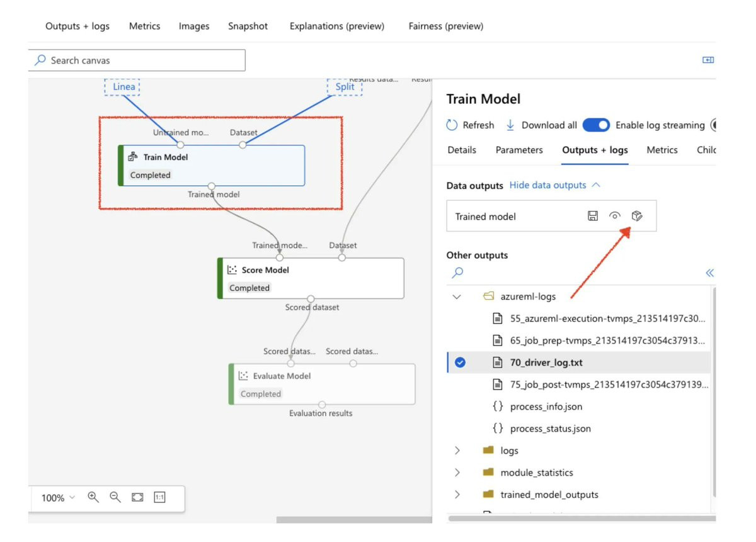Click Dataset input port of Score Model

click(342, 257)
